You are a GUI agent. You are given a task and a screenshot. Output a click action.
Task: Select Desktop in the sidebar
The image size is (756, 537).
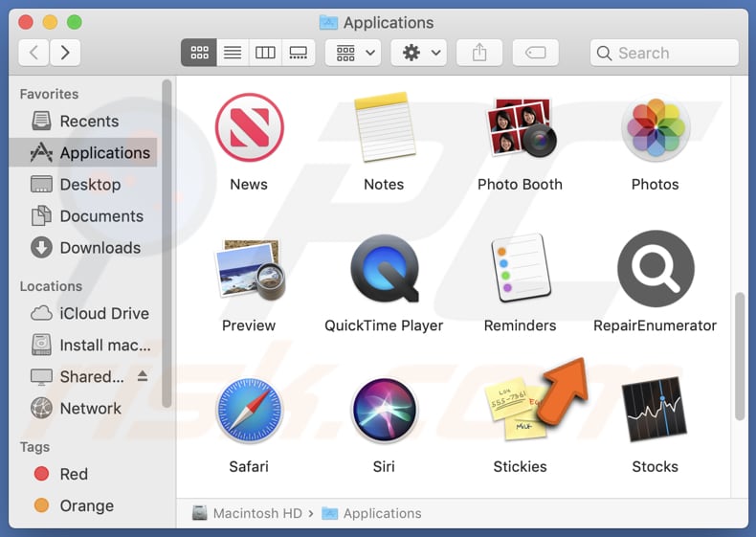[83, 185]
